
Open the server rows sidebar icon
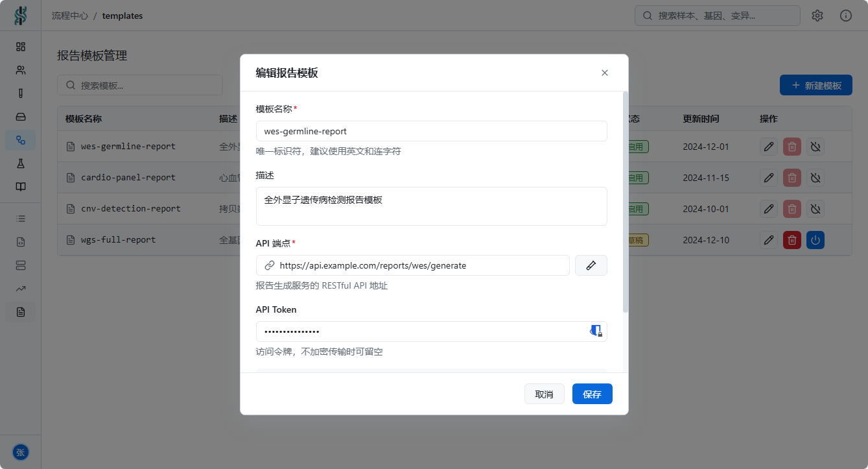coord(21,265)
